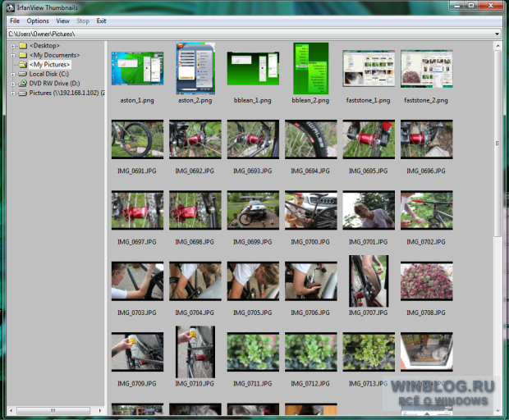Select the bblean_1.png thumbnail
Viewport: 509px width, 420px height.
pyautogui.click(x=253, y=68)
